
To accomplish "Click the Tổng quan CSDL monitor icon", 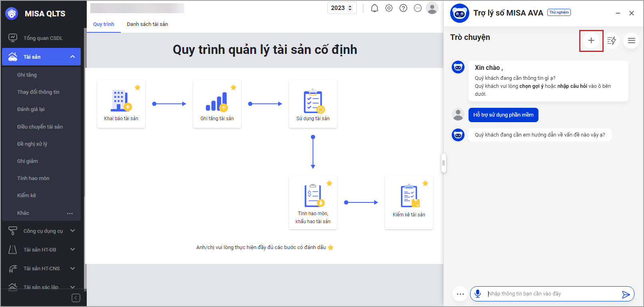I will point(13,38).
